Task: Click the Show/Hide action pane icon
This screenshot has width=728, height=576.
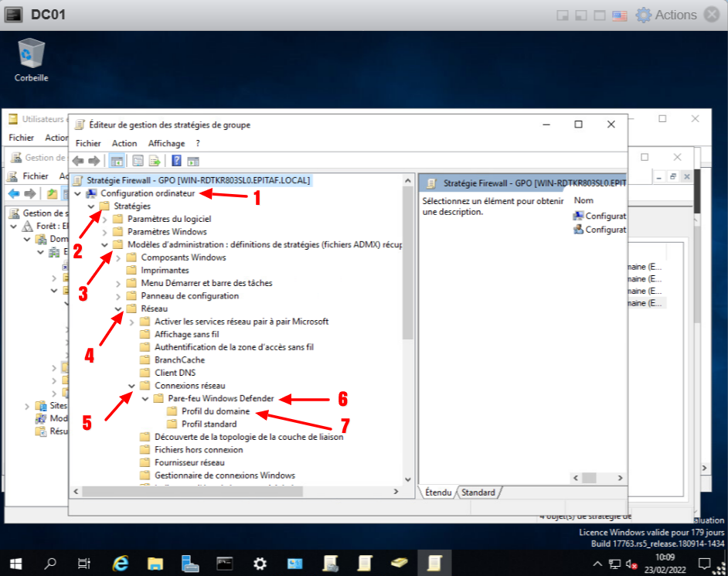Action: [193, 161]
